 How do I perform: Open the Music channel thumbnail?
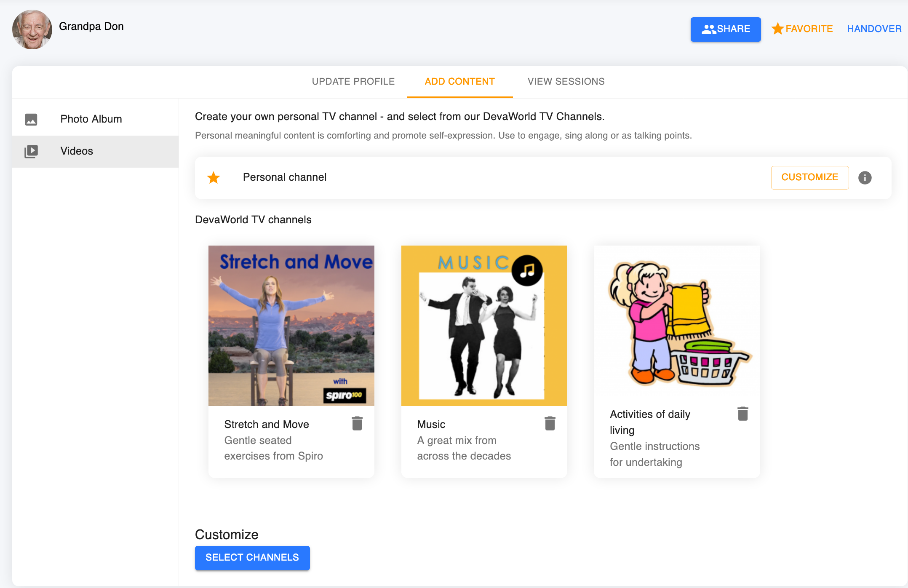click(x=484, y=326)
